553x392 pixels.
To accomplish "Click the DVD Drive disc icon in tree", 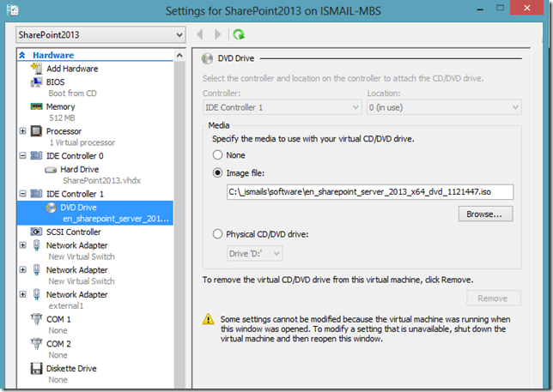I will pos(51,208).
